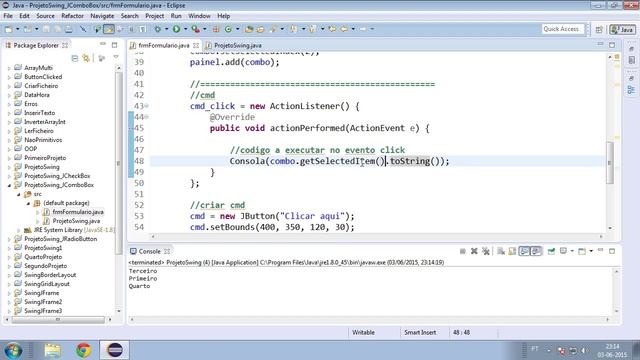Viewport: 640px width, 360px height.
Task: Click the Print toolbar icon
Action: pyautogui.click(x=69, y=29)
